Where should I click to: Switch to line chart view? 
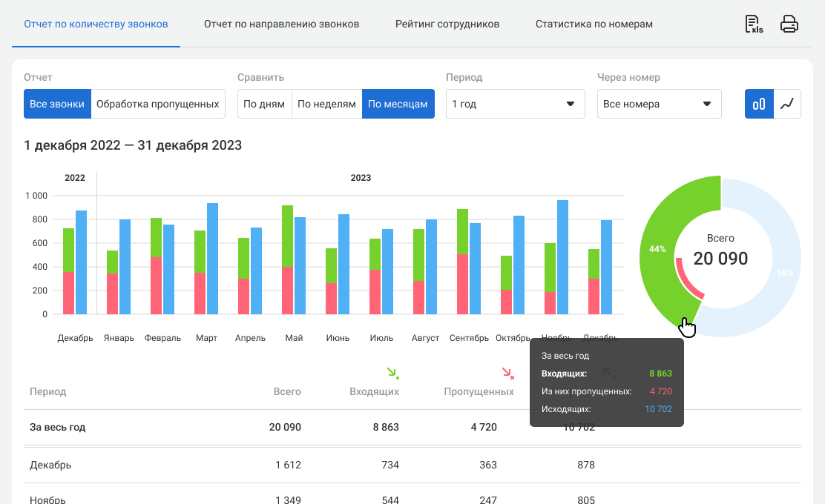tap(787, 104)
